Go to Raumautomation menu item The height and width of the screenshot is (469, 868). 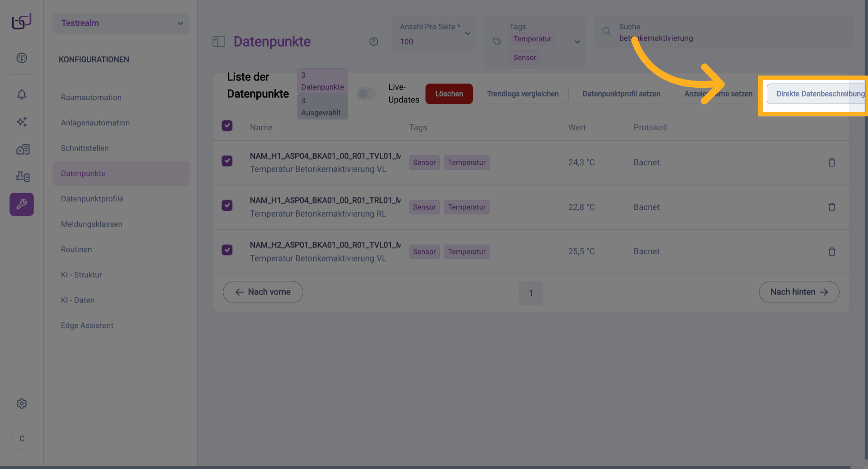click(x=91, y=97)
